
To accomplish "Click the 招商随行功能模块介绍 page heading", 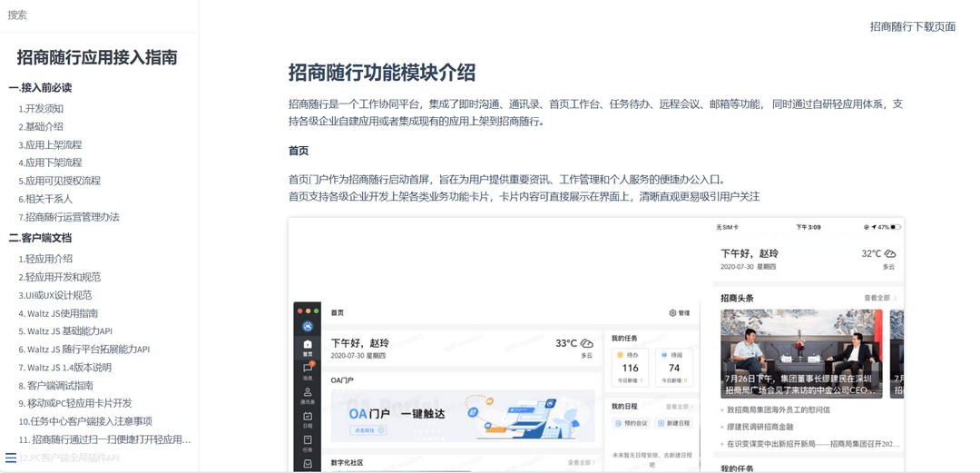I will tap(382, 73).
